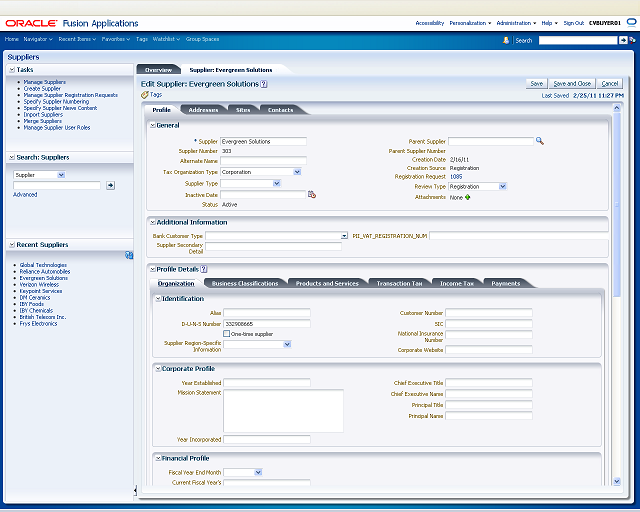Click the user icon beside Search label
This screenshot has height=512, width=640.
506,40
